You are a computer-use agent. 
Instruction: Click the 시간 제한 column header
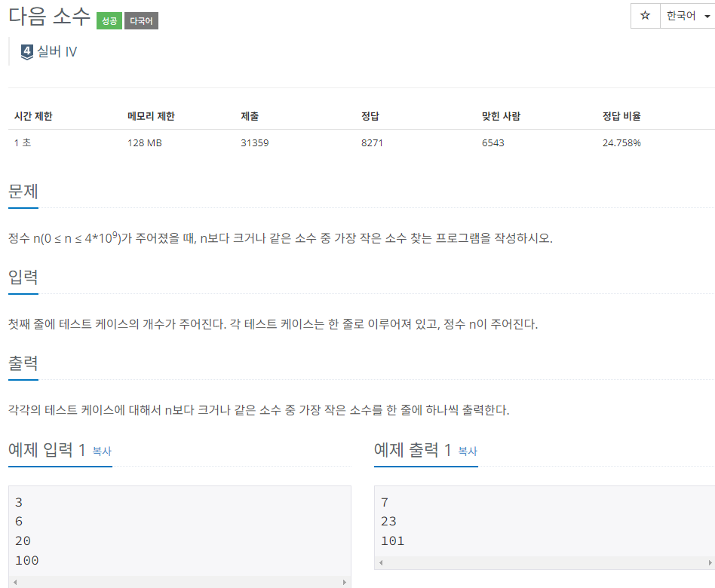(33, 116)
